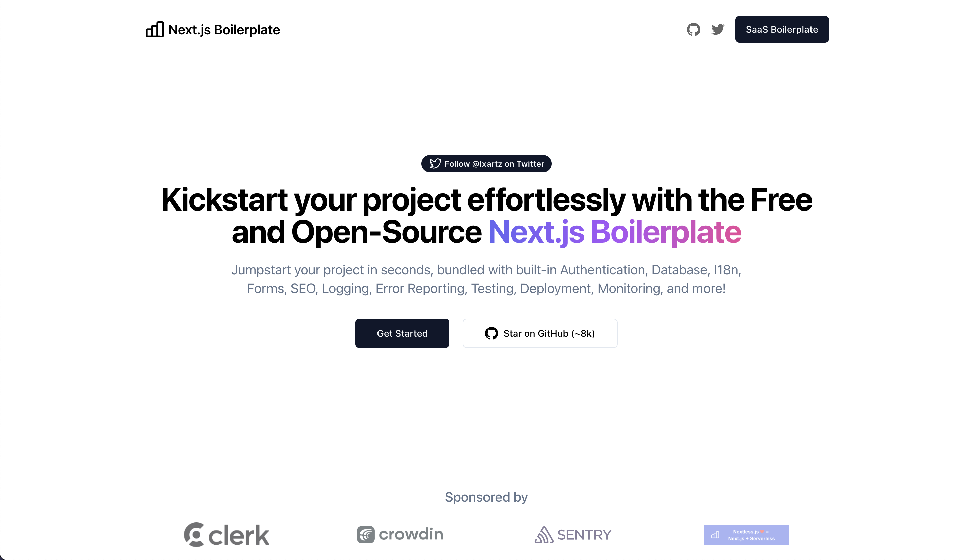Click the Get Started button

tap(402, 333)
